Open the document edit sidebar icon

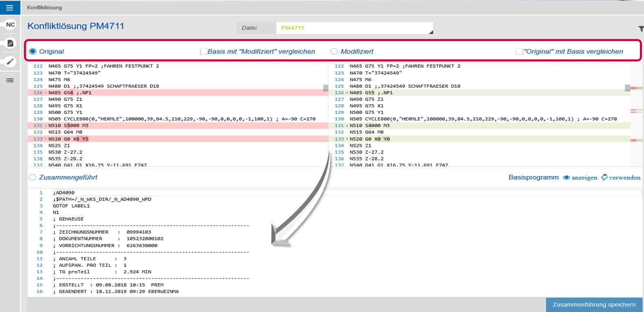10,43
